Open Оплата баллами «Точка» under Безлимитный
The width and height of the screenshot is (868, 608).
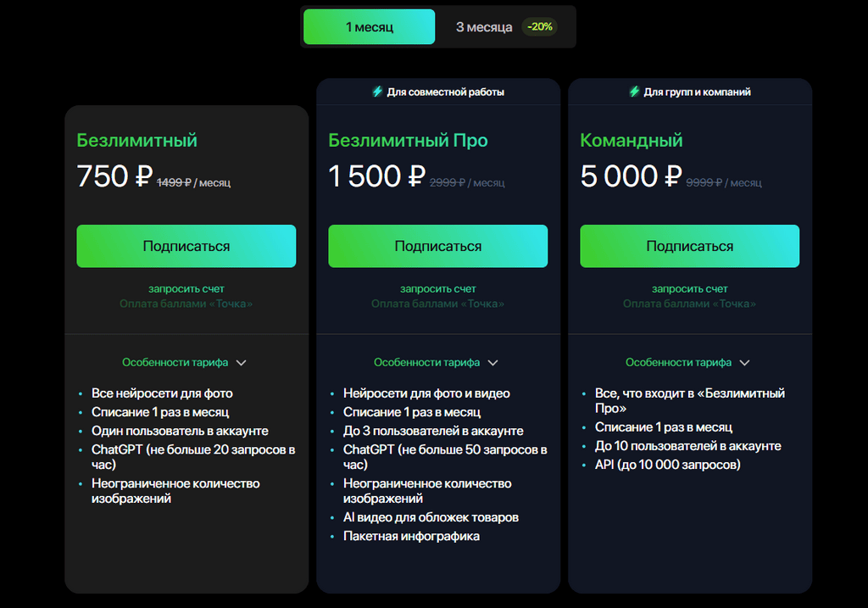click(186, 304)
